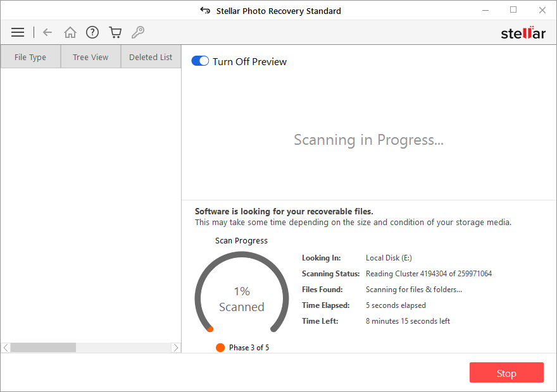Click the Stellar logo
Screen dimensions: 557x392
[523, 32]
